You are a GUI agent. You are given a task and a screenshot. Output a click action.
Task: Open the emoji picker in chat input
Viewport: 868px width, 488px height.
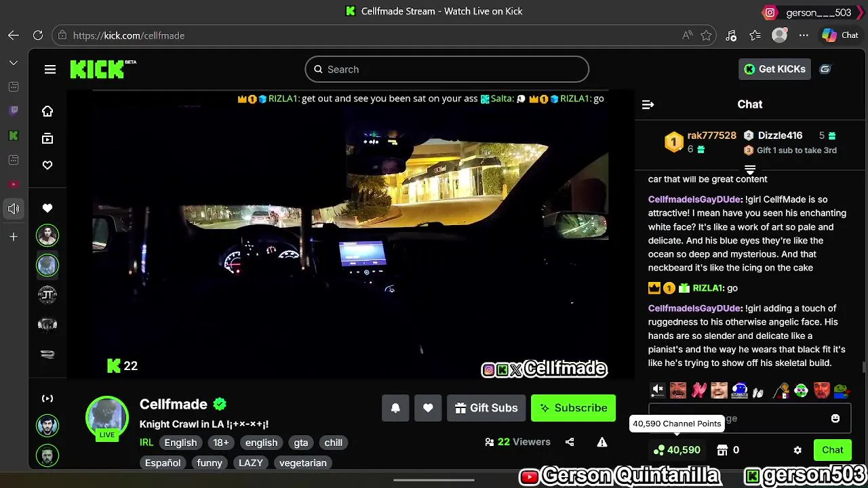(835, 419)
